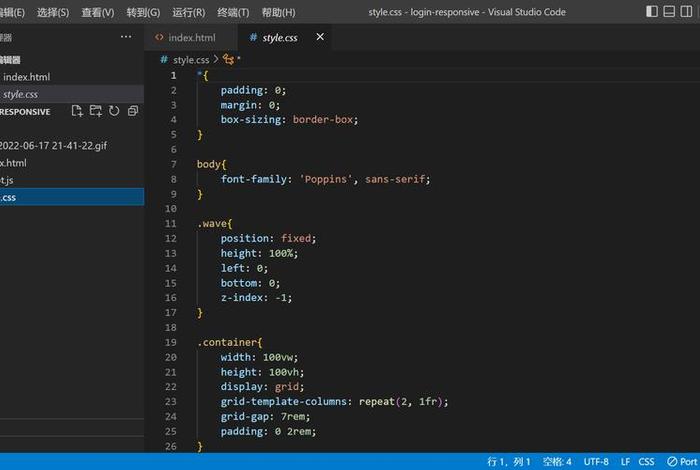700x470 pixels.
Task: Click the UTF-8 encoding indicator
Action: pos(596,462)
